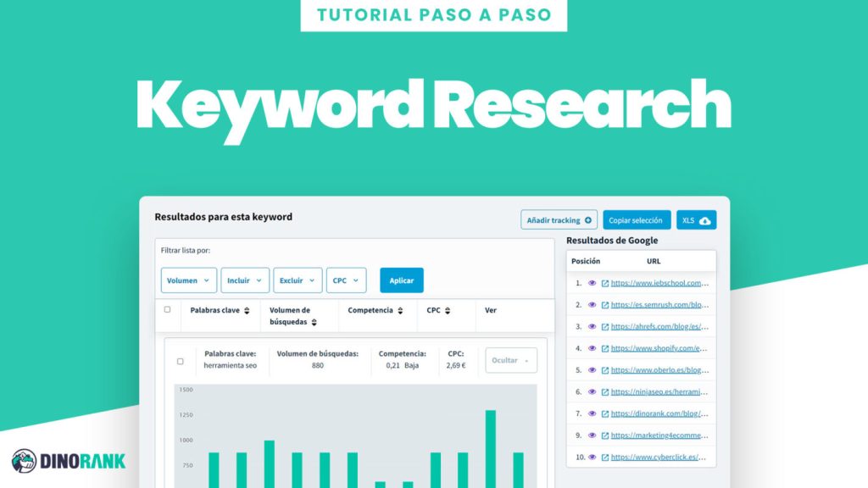Click the Posición column header
868x488 pixels.
click(x=586, y=261)
